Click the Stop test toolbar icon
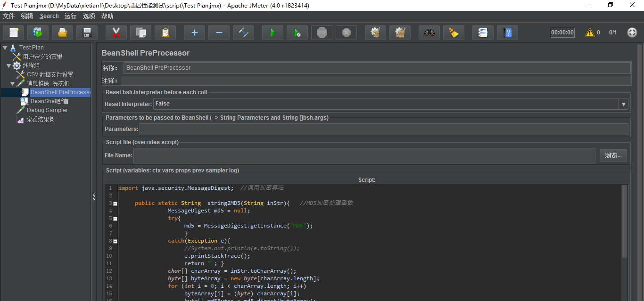 [322, 33]
